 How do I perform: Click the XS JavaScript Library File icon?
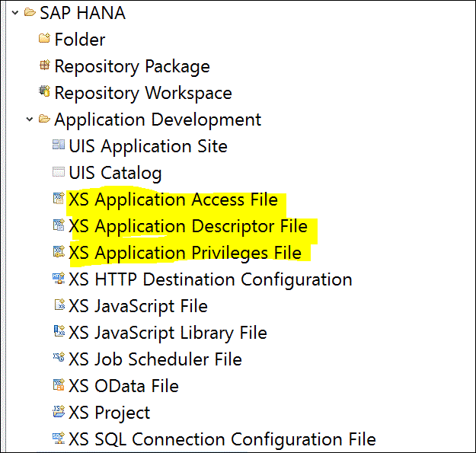[59, 331]
